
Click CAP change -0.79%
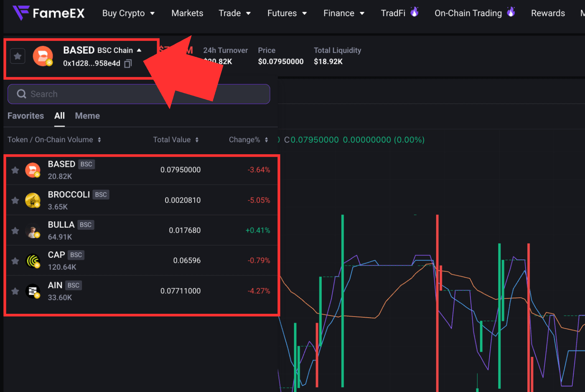(x=259, y=261)
